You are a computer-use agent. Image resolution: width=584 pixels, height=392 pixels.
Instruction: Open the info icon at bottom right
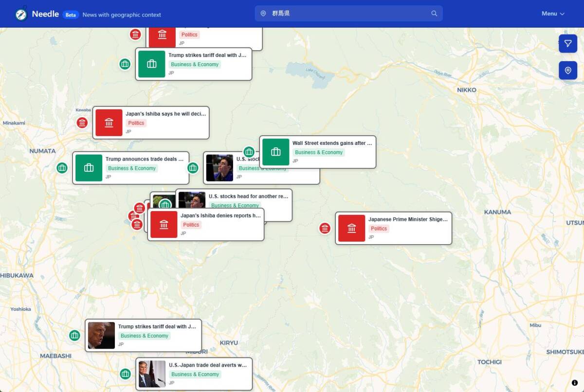pos(574,383)
